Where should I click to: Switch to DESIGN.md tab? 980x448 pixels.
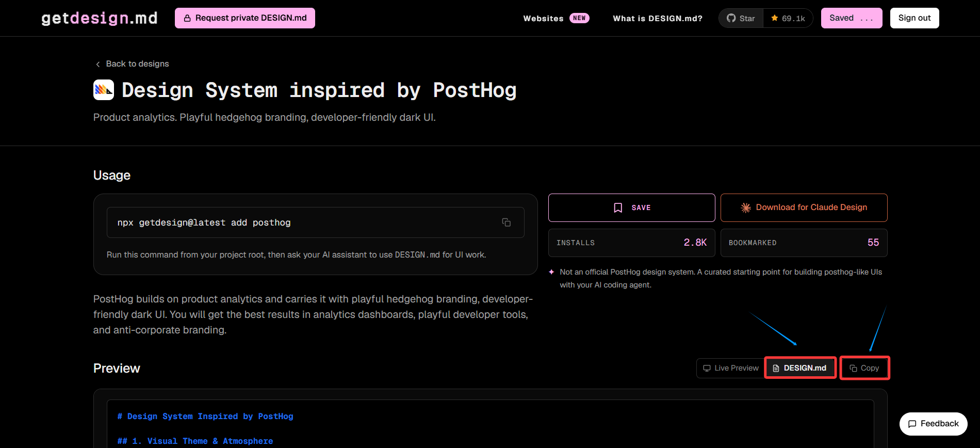[800, 368]
